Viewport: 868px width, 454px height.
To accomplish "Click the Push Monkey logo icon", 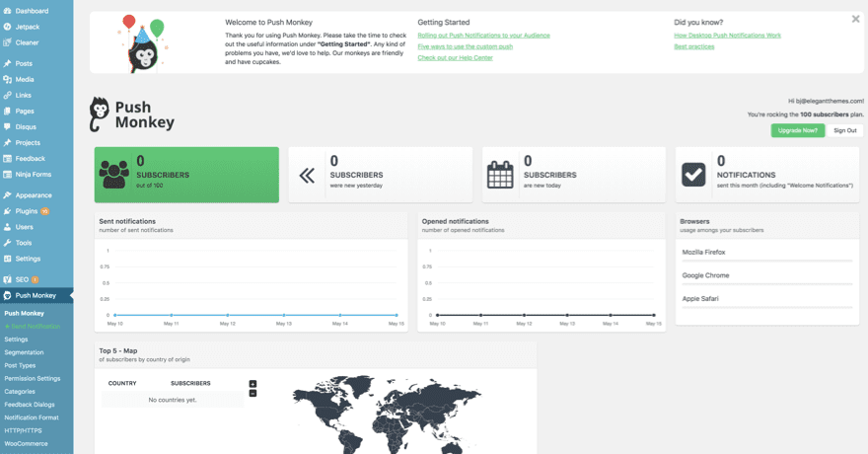I will (x=99, y=114).
